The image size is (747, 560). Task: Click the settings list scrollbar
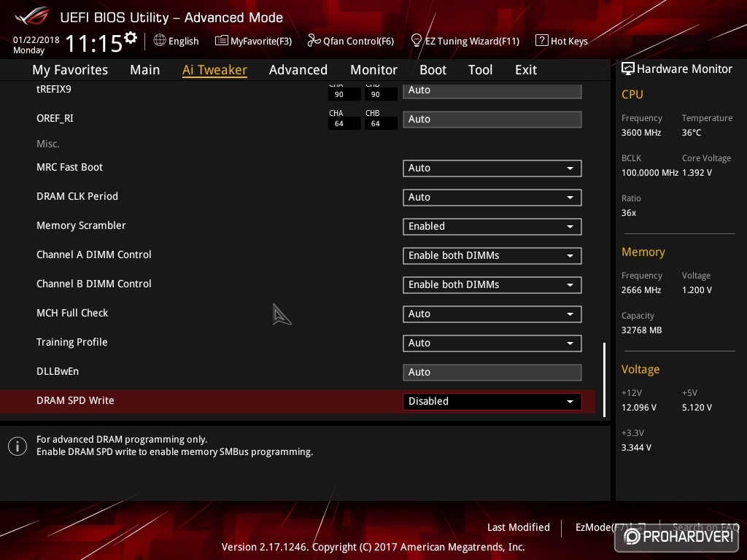[604, 379]
